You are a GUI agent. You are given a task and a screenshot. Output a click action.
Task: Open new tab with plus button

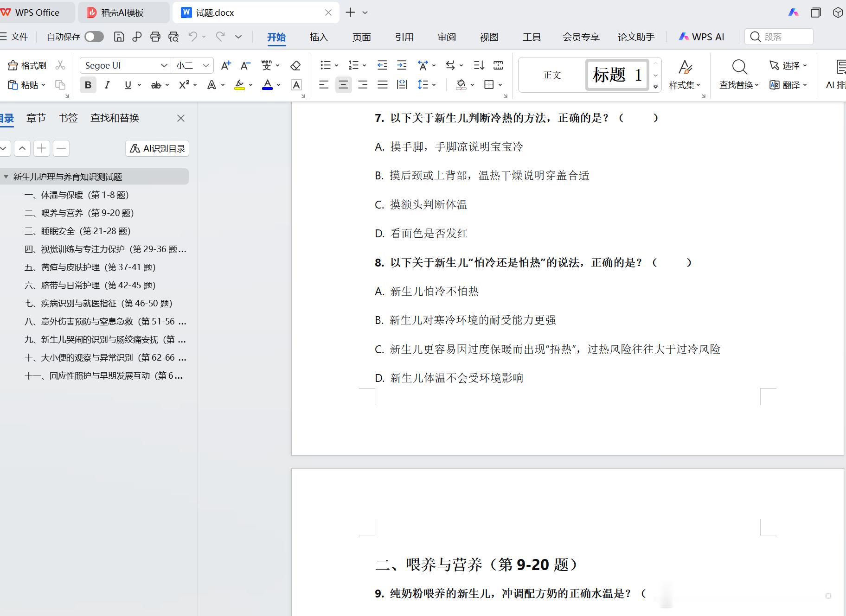point(351,13)
